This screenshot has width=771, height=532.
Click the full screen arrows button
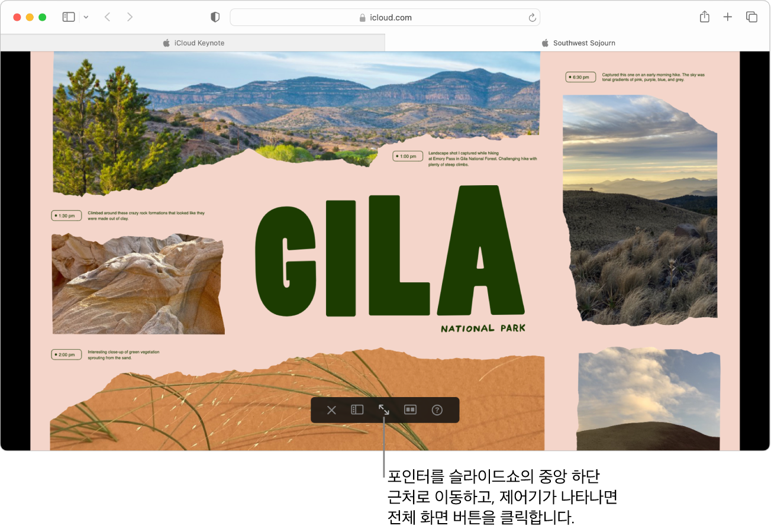pos(384,410)
